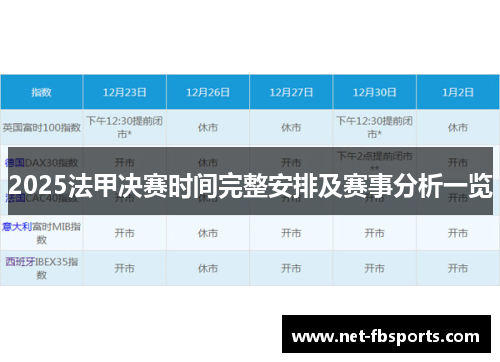This screenshot has height=362, width=500.
Task: Select the 指数 column header
Action: pos(41,92)
